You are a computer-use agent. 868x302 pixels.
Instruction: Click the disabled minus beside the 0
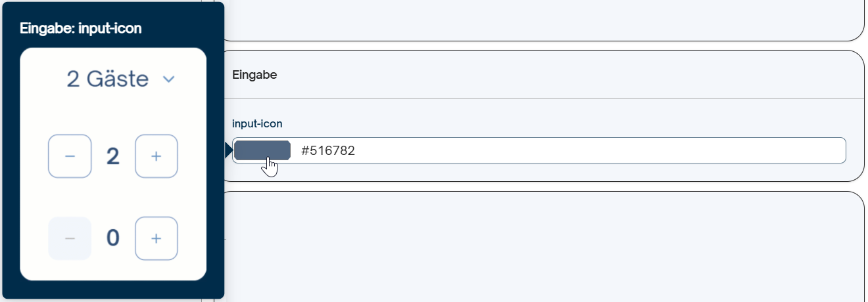click(70, 238)
